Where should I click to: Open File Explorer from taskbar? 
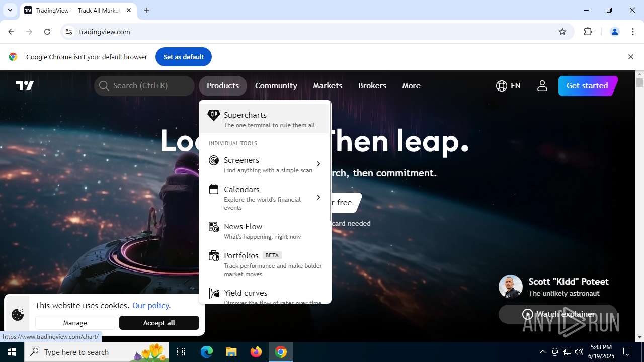[x=231, y=352]
